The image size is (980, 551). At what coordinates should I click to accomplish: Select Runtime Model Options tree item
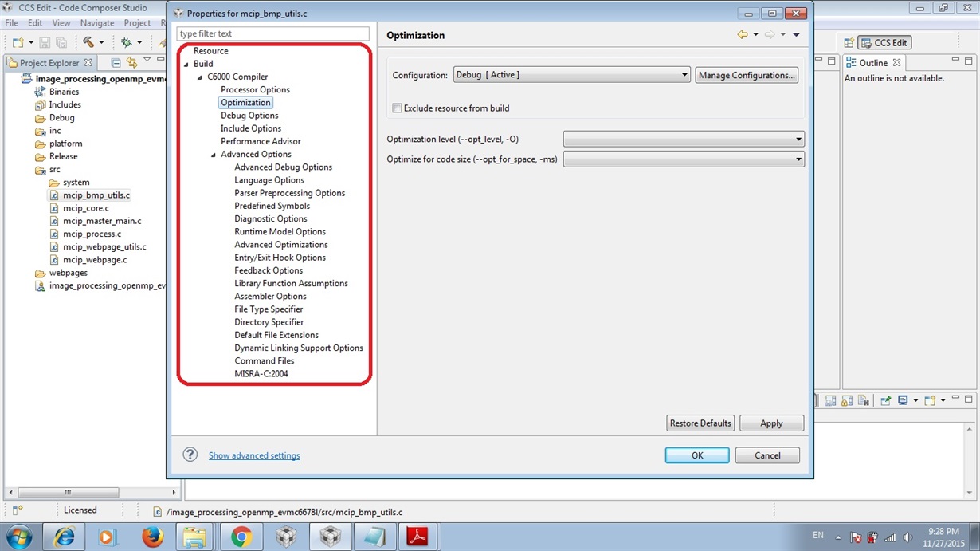[280, 231]
